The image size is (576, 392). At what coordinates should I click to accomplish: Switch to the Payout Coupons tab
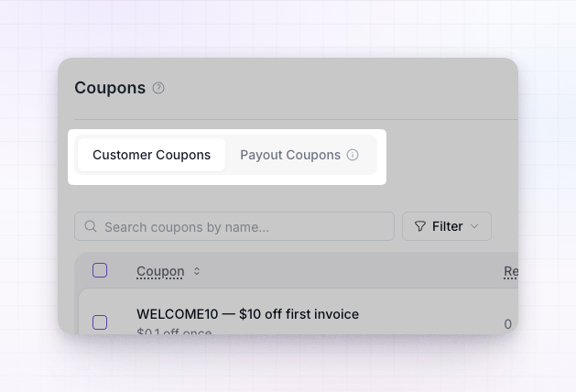(299, 155)
